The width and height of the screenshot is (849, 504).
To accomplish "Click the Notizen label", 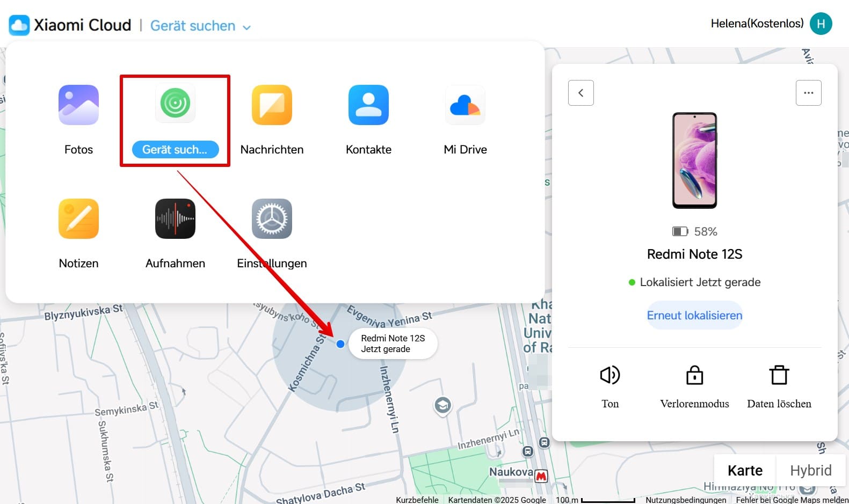I will click(78, 264).
